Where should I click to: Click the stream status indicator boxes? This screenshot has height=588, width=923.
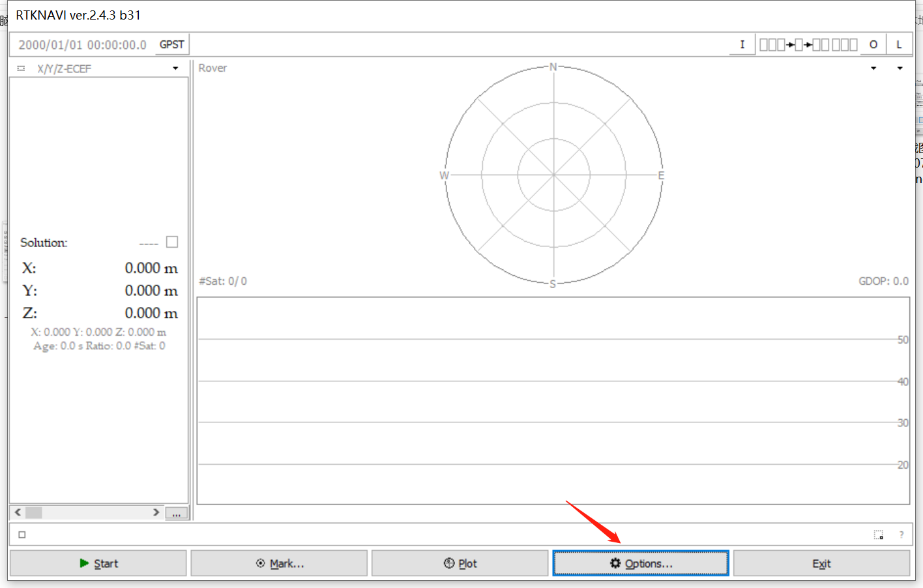[808, 44]
